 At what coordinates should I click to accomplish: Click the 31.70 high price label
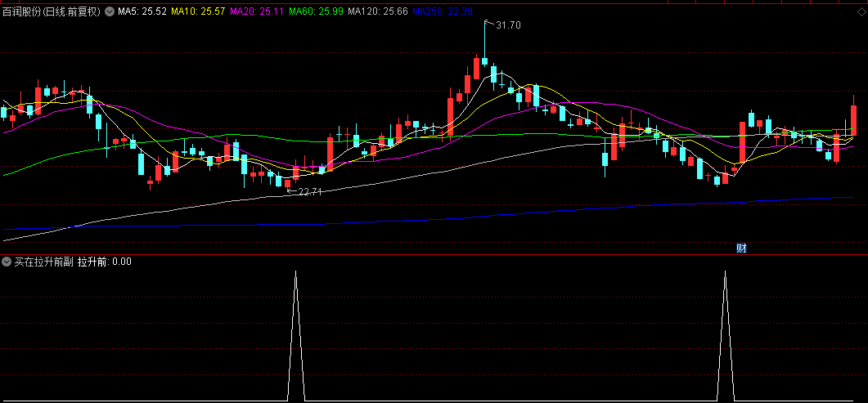point(508,25)
